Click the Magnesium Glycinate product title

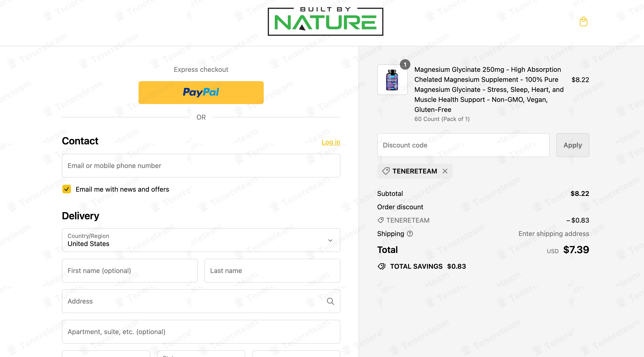(x=489, y=89)
